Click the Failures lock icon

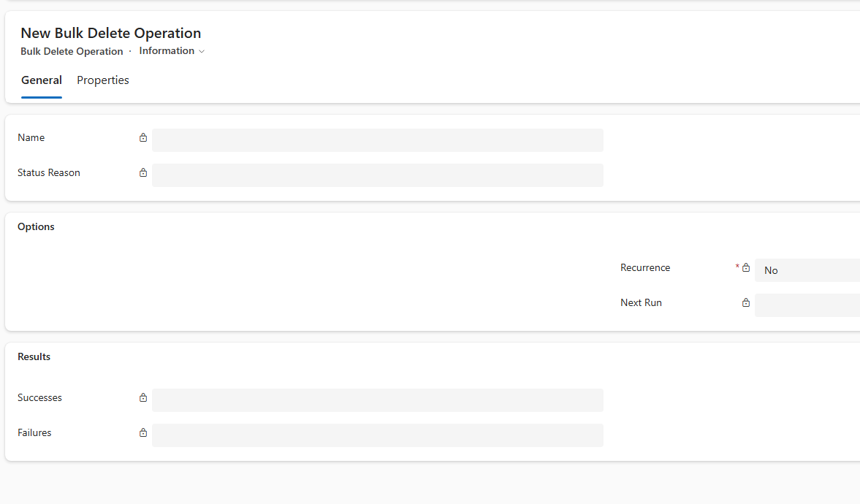(143, 433)
